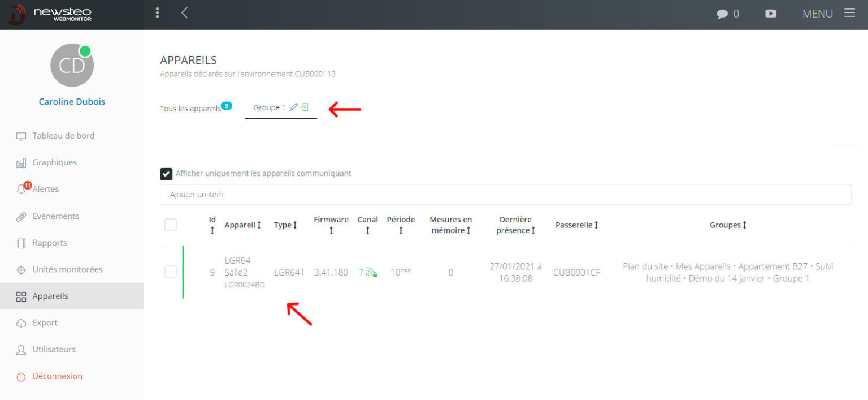Click firmware value 3.41.180
This screenshot has width=868, height=400.
pos(331,272)
